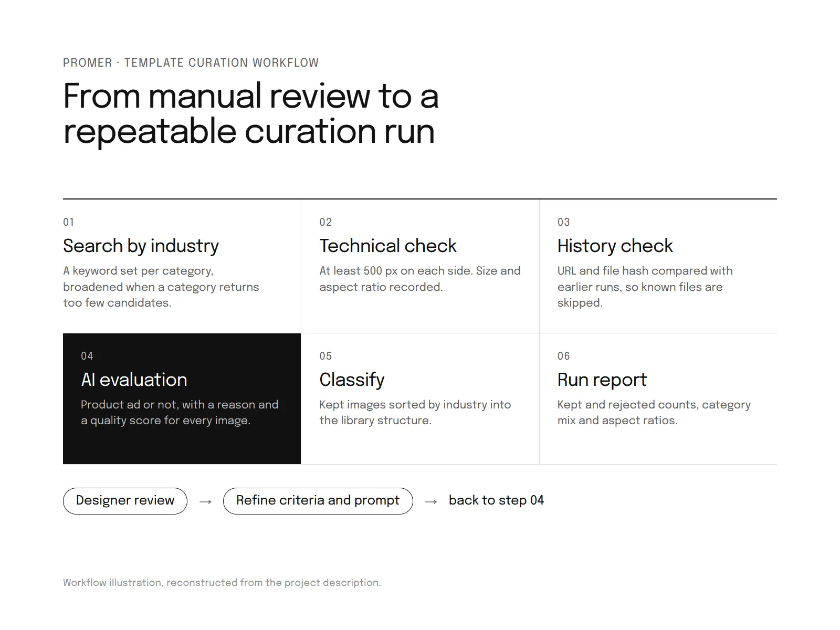
Task: Select the History check heading
Action: coord(615,246)
